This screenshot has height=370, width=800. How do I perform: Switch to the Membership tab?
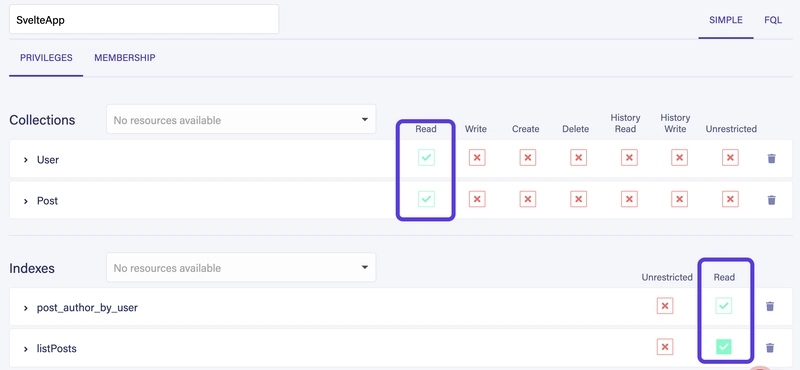tap(124, 58)
